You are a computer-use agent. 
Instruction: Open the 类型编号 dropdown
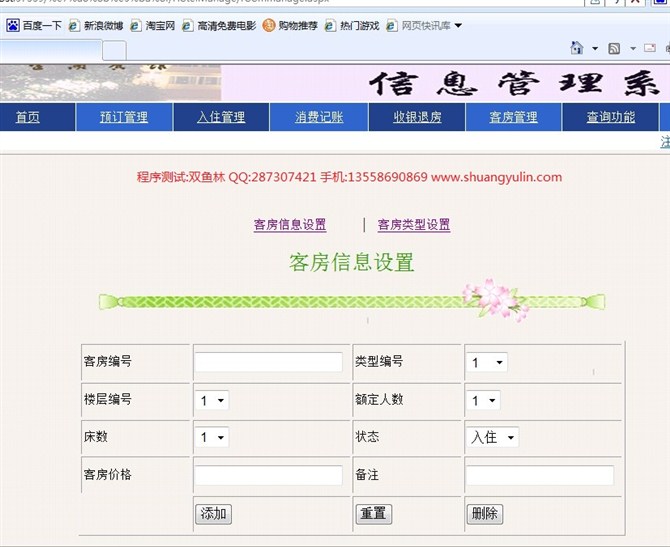[487, 363]
